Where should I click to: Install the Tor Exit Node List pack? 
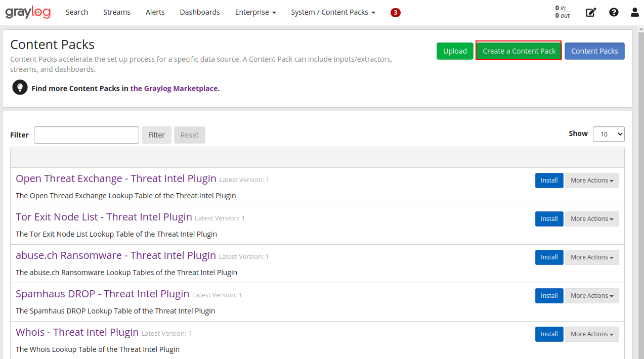(549, 219)
